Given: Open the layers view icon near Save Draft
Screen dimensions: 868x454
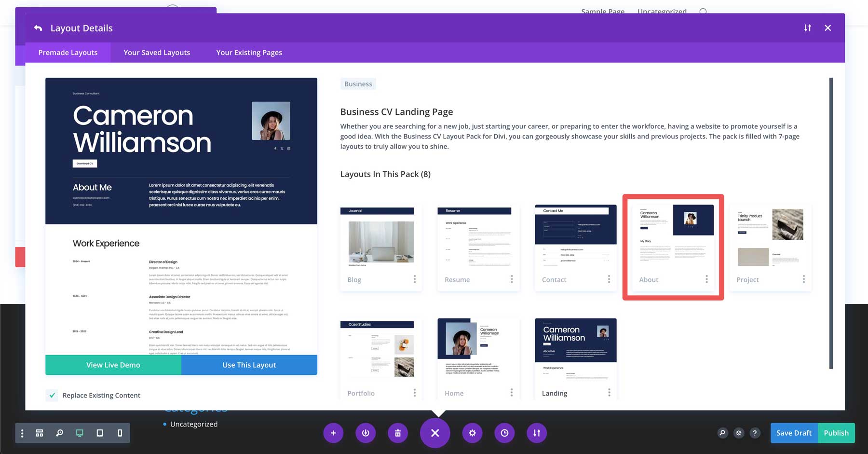Looking at the screenshot, I should (739, 433).
